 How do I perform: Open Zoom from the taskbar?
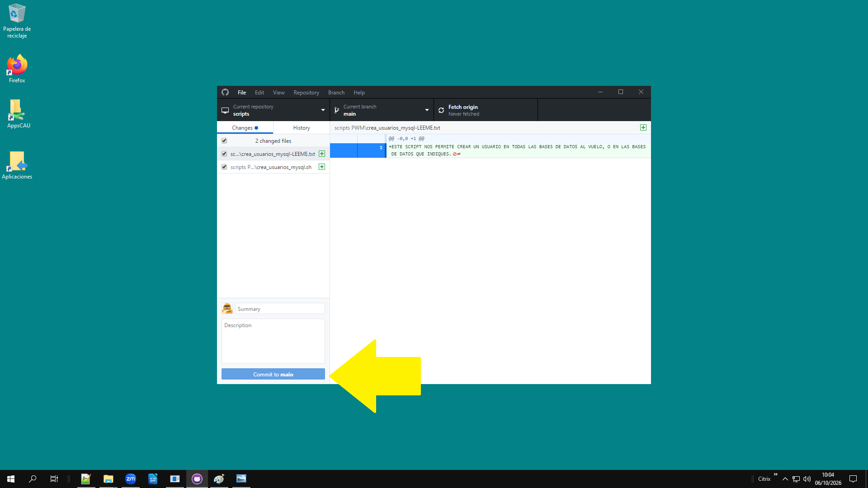(131, 479)
